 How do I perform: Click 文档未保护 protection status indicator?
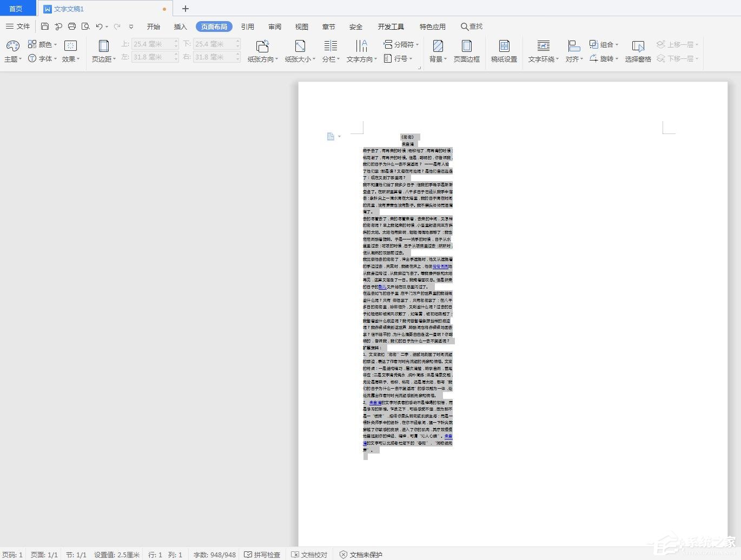pyautogui.click(x=361, y=555)
